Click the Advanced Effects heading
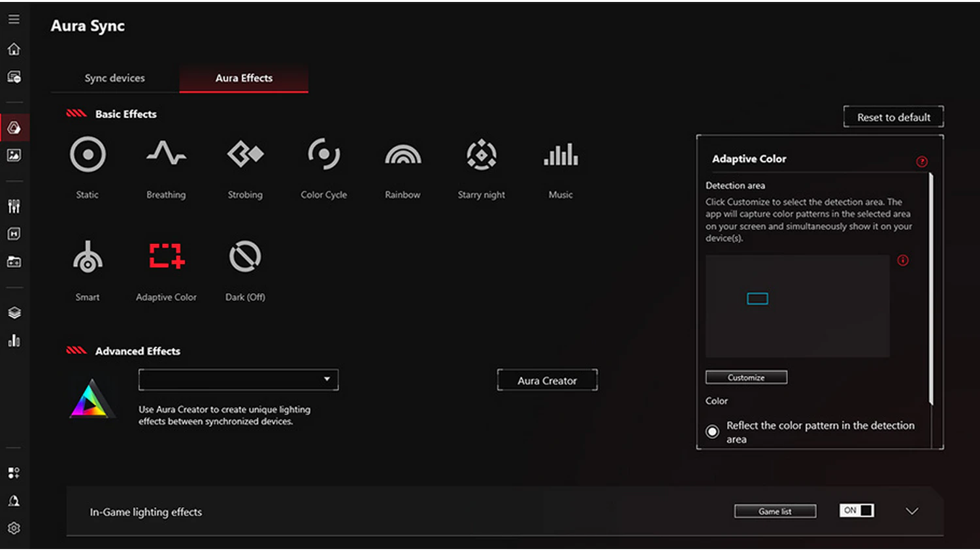Viewport: 980px width, 551px height. [138, 351]
